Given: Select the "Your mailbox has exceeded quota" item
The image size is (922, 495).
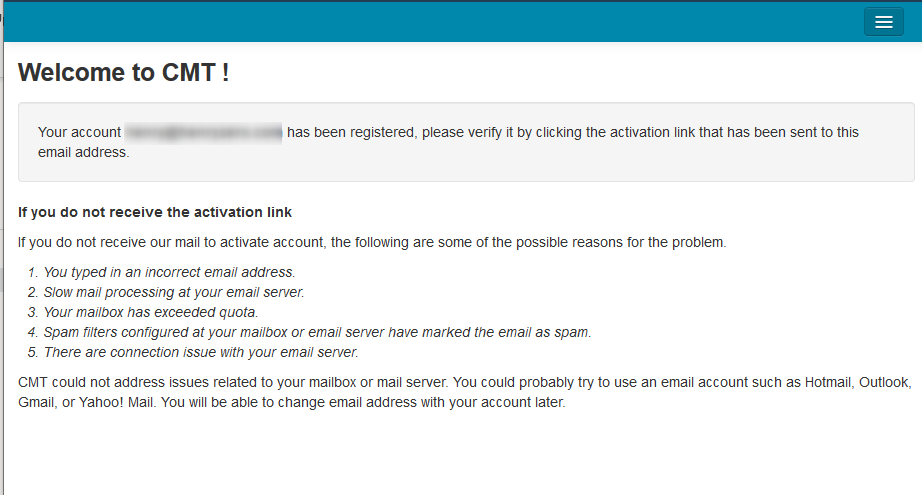Looking at the screenshot, I should click(150, 312).
